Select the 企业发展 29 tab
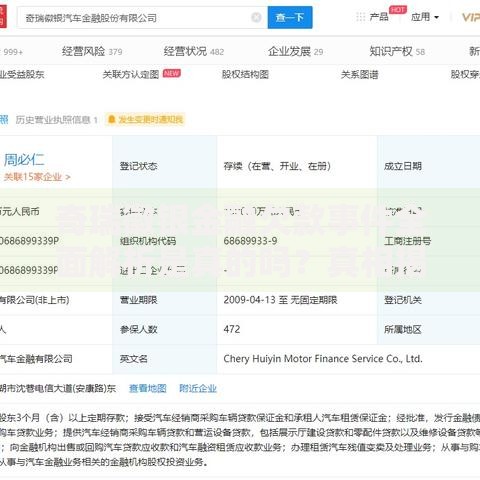The image size is (480, 480). 295,51
